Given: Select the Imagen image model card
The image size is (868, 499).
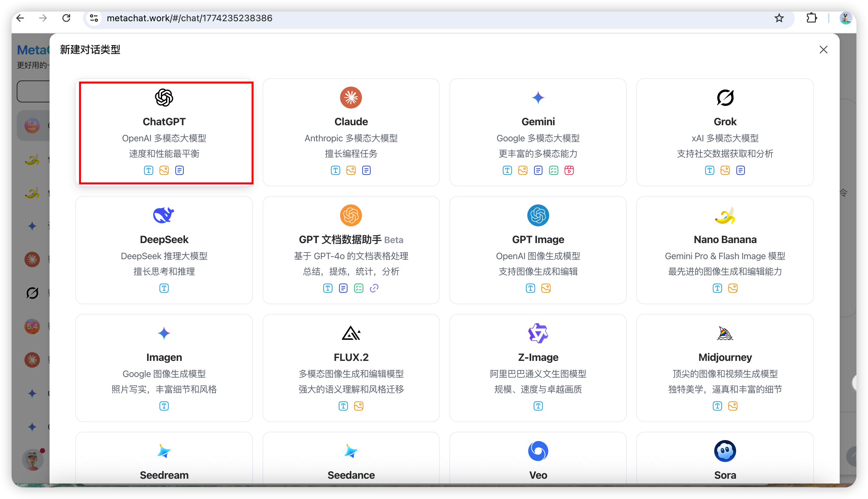Looking at the screenshot, I should [164, 368].
